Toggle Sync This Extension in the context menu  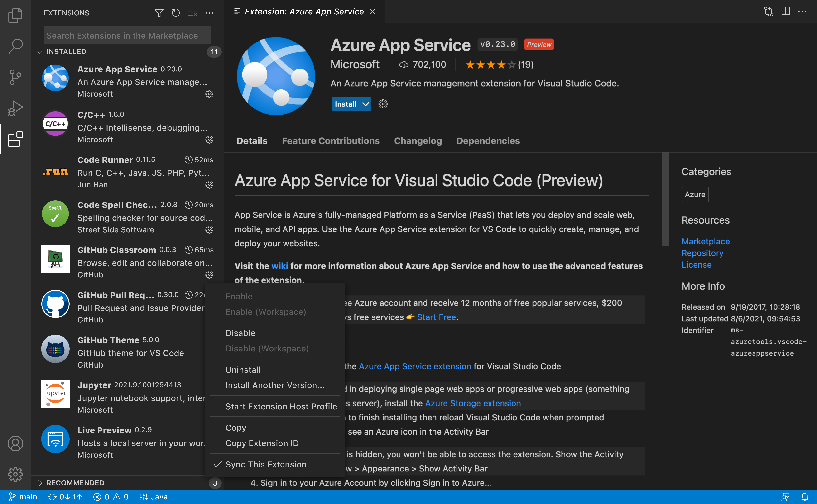tap(266, 464)
